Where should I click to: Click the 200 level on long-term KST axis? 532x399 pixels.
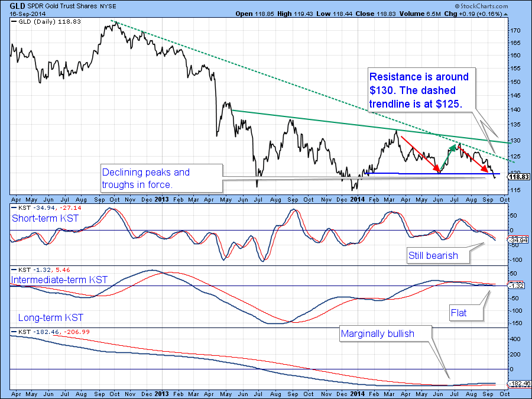[515, 354]
